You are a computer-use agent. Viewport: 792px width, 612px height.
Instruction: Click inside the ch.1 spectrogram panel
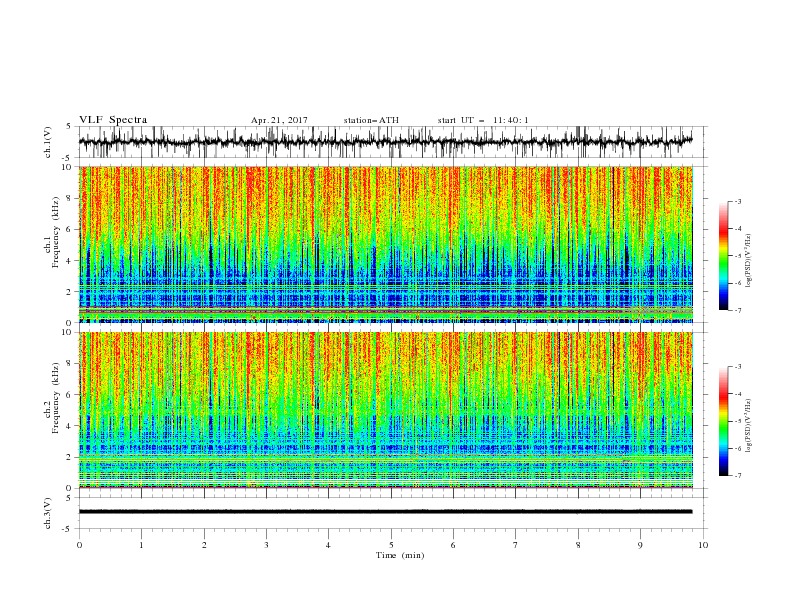tap(386, 244)
